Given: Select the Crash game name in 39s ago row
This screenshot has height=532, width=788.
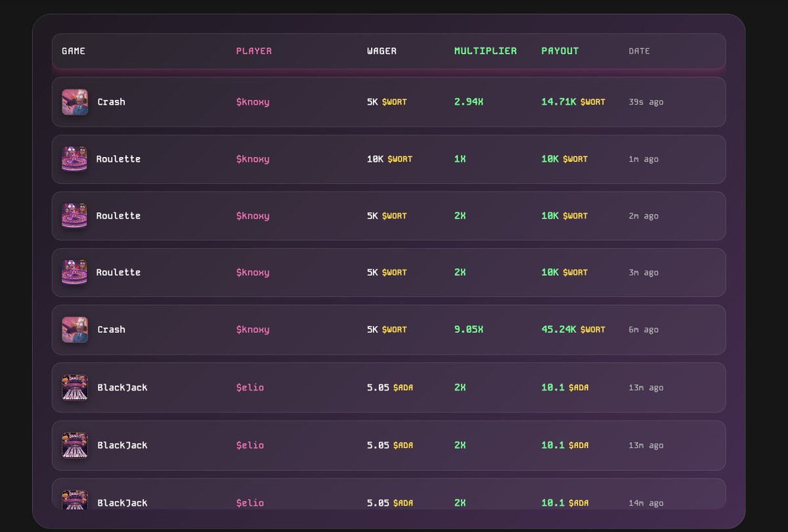Looking at the screenshot, I should pyautogui.click(x=111, y=102).
